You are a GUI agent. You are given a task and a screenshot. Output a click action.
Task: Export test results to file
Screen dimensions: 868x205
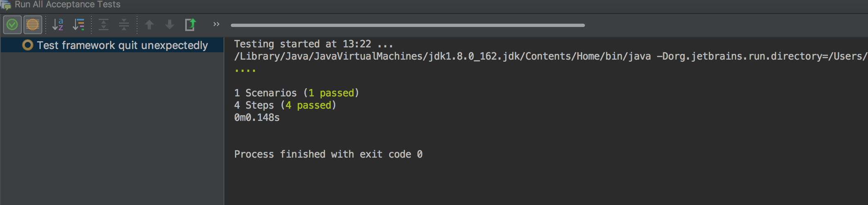tap(190, 25)
